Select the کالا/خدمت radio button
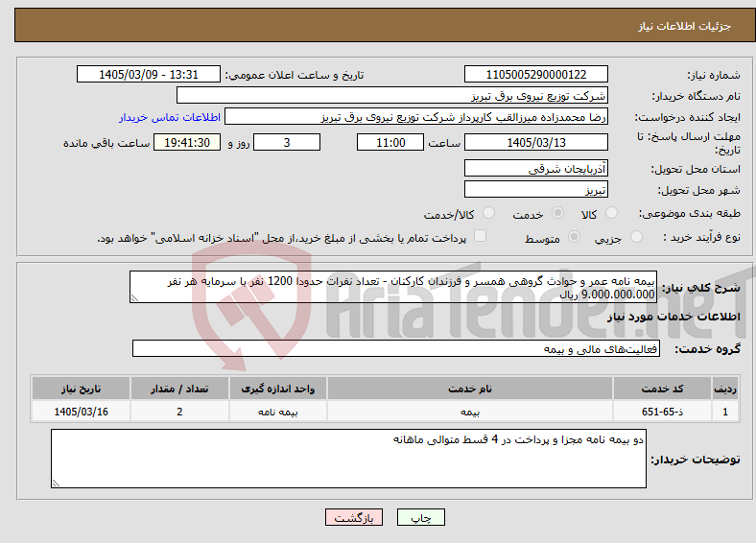756x543 pixels. click(489, 213)
